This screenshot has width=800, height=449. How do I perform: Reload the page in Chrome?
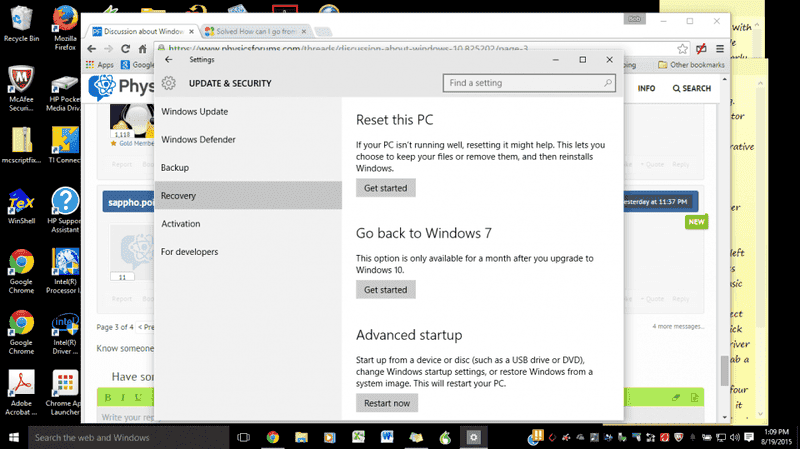[x=126, y=49]
